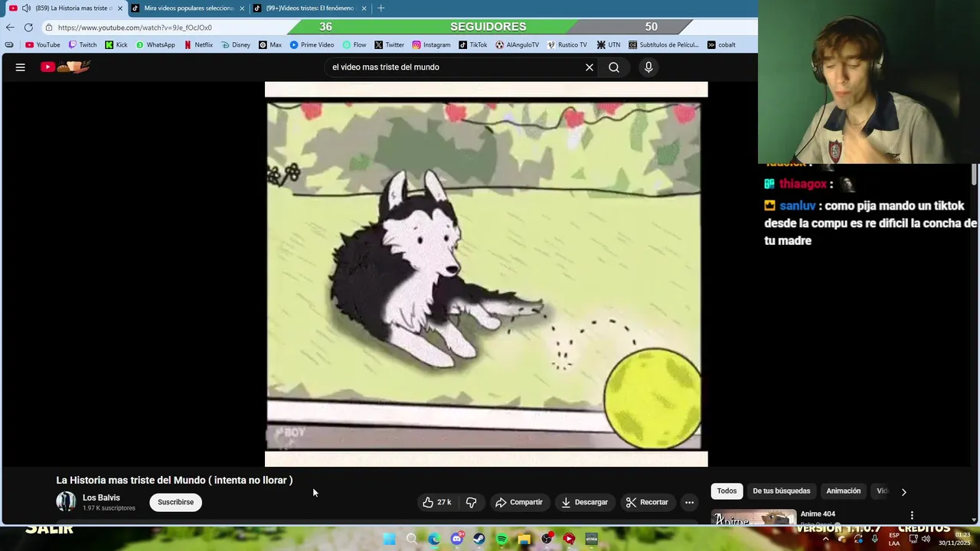980x551 pixels.
Task: Open Subtítulos de Películas bookmark
Action: click(x=664, y=45)
